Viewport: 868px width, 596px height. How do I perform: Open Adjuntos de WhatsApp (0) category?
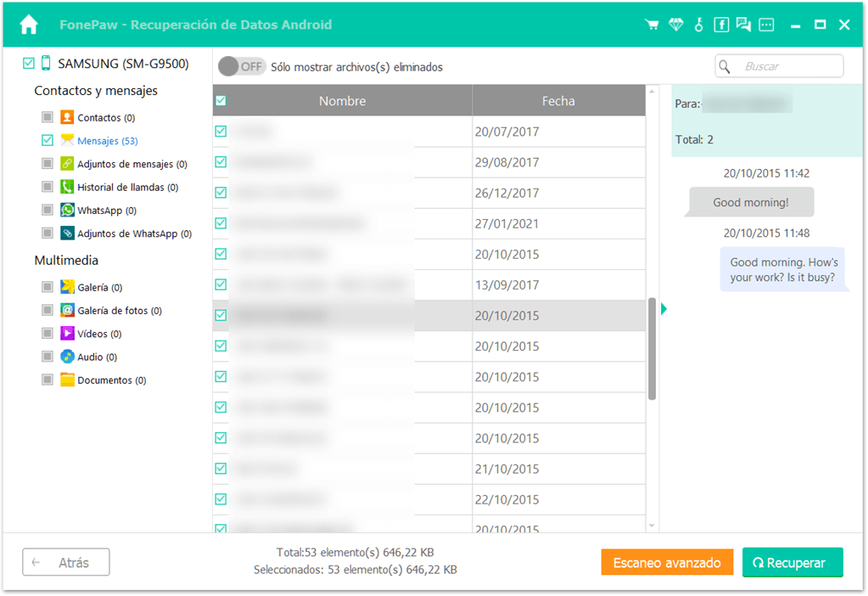tap(135, 233)
